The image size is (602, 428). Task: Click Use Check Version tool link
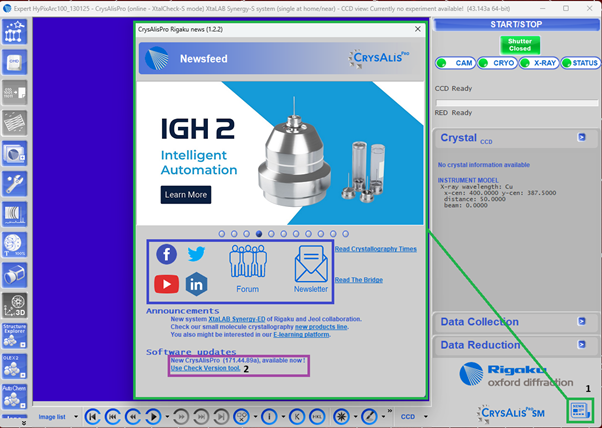coord(205,368)
